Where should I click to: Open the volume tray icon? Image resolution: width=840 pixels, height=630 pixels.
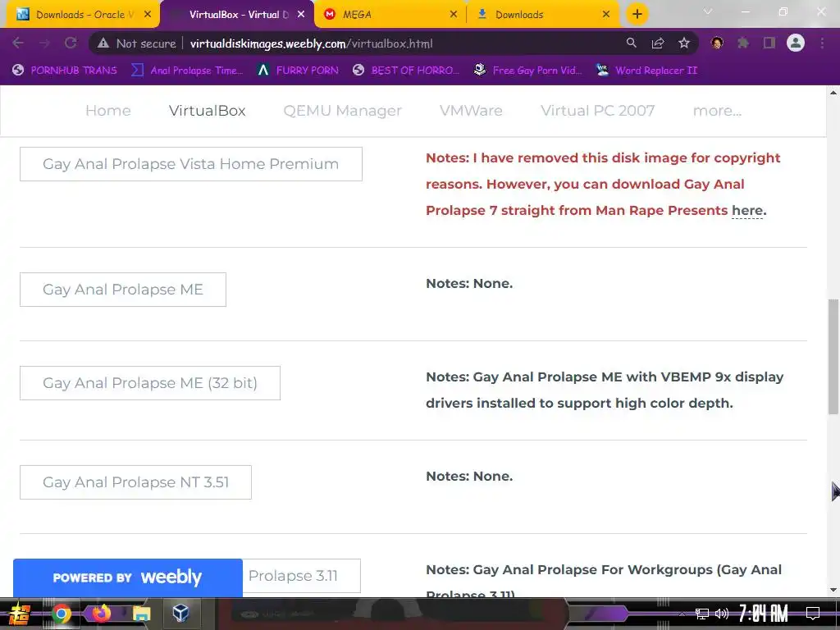coord(722,614)
